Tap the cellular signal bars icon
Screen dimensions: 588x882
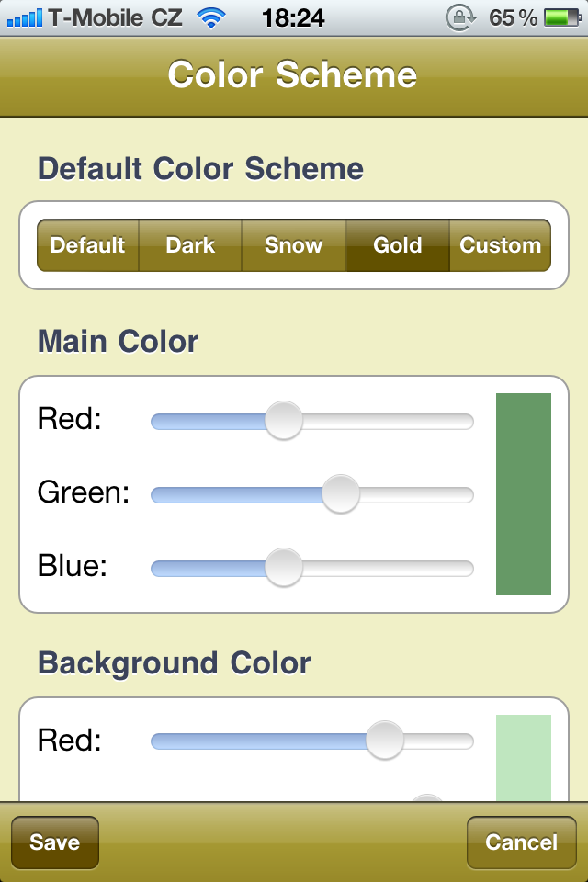click(25, 17)
